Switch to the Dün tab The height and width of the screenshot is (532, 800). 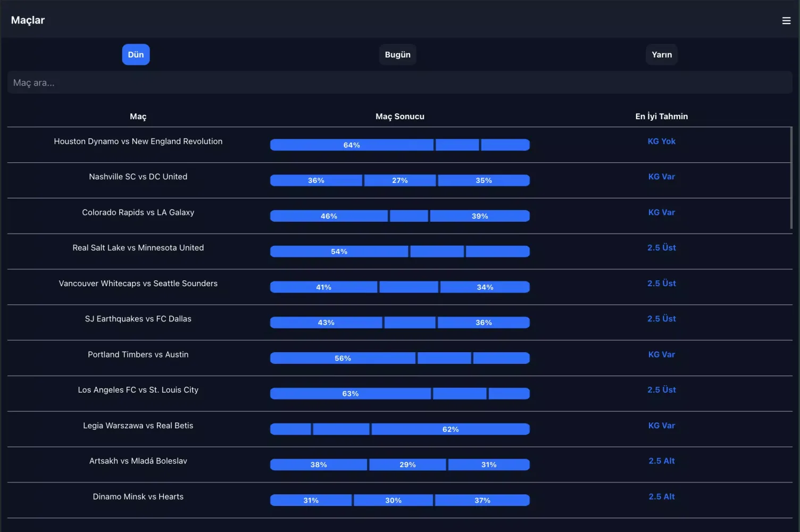coord(136,54)
